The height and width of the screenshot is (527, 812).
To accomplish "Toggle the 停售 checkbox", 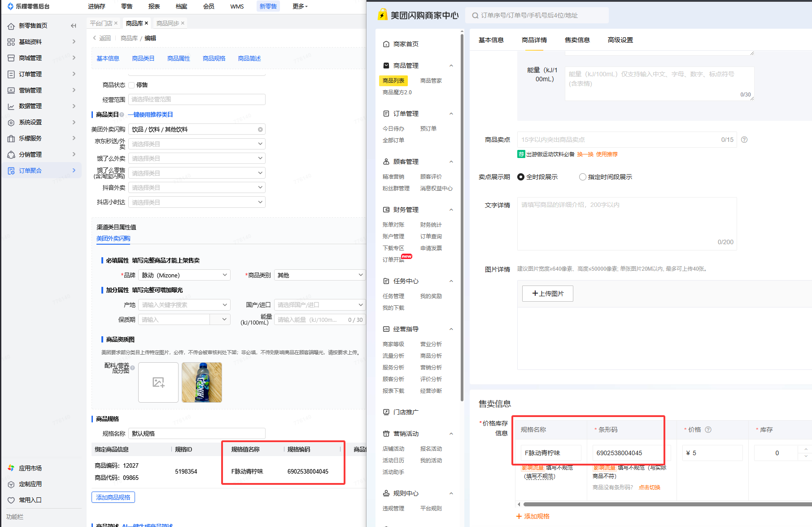I will [131, 85].
